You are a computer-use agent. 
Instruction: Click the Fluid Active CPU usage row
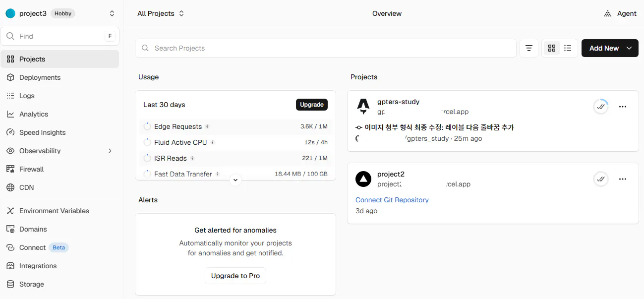(x=235, y=142)
